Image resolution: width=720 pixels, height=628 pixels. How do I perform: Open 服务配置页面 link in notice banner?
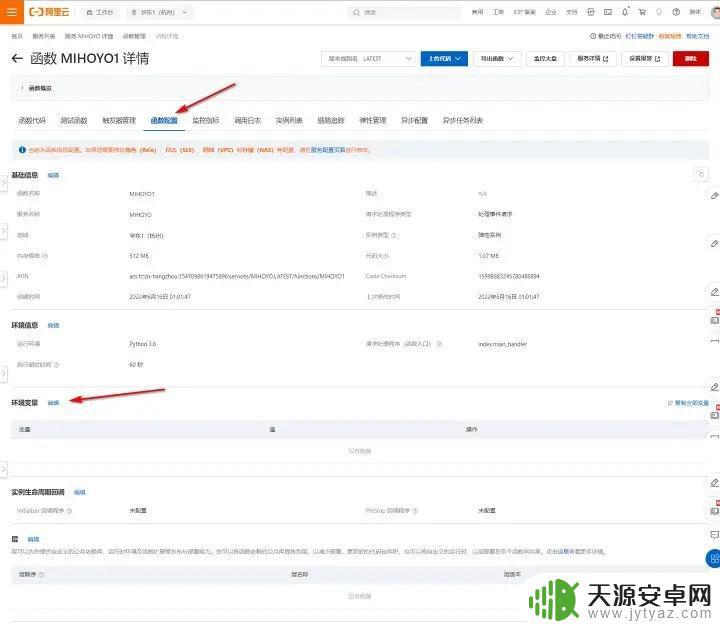tap(327, 150)
